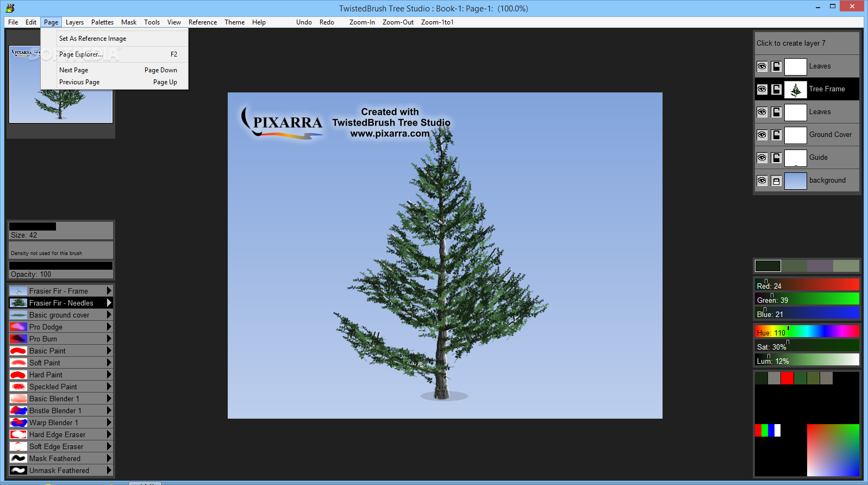Pick the red swatch in the palette
The height and width of the screenshot is (485, 868).
787,378
